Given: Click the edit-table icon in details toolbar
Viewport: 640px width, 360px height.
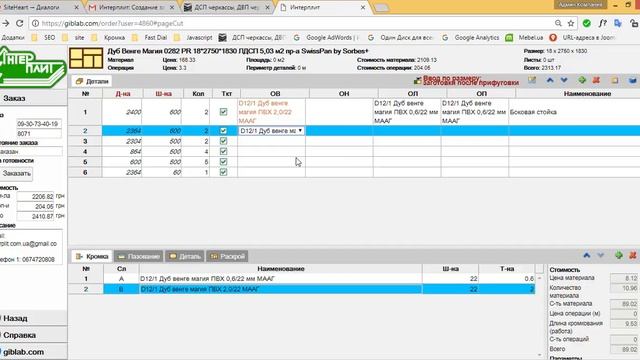Looking at the screenshot, I should [532, 80].
